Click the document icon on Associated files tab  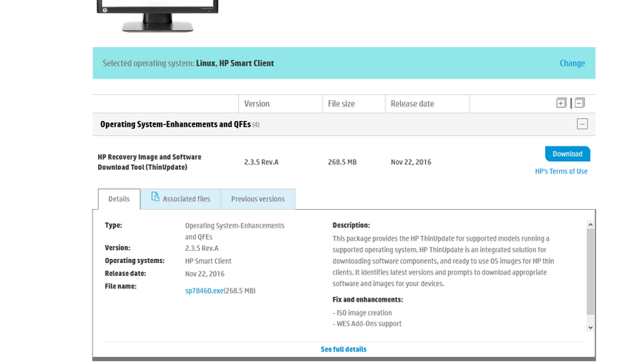tap(155, 197)
